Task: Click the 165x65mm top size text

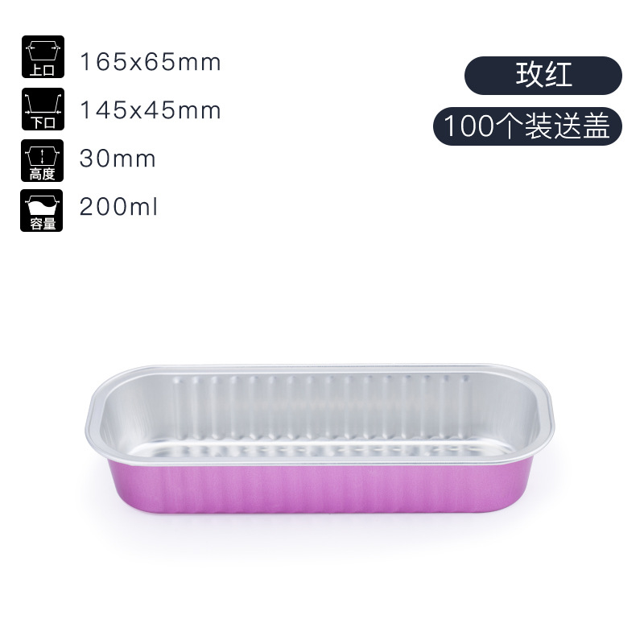Action: click(151, 63)
